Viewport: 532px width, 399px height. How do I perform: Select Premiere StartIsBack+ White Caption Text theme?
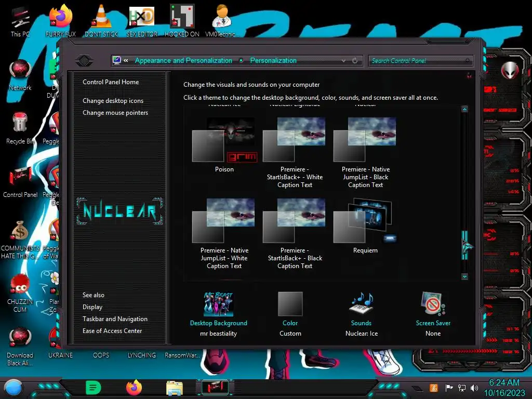295,153
